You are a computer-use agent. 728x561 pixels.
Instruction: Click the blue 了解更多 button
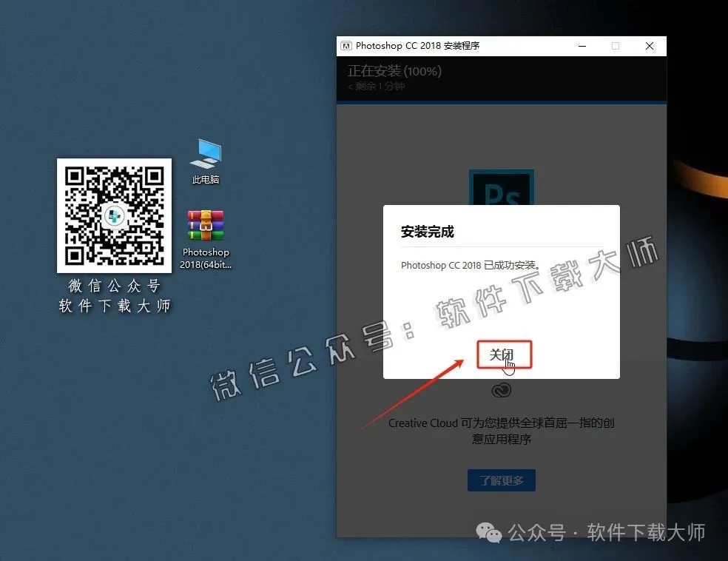point(502,480)
